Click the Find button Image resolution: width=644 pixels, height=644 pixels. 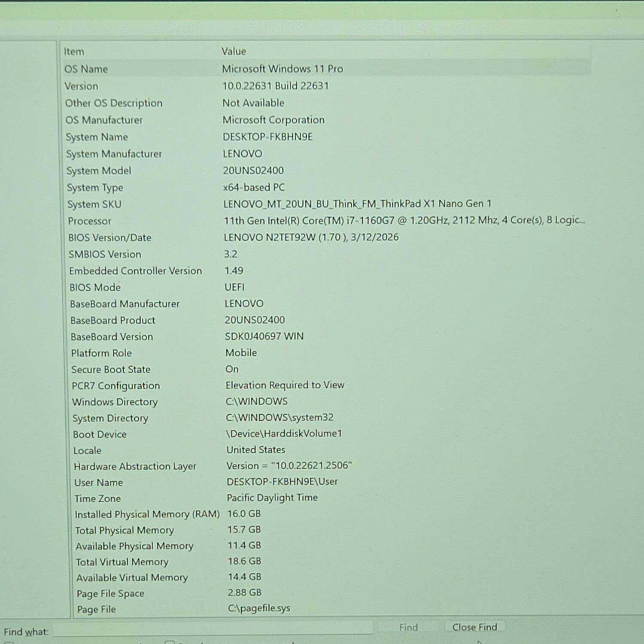pos(408,627)
